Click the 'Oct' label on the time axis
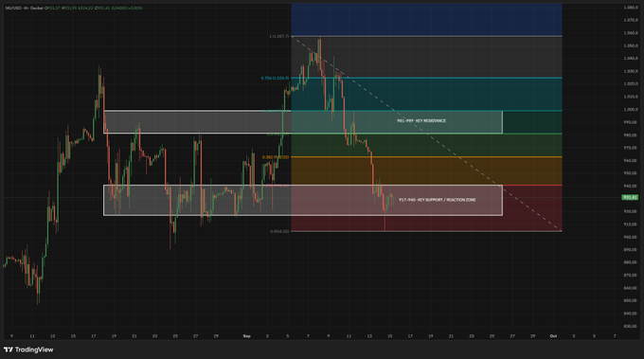The image size is (644, 359). coord(553,336)
